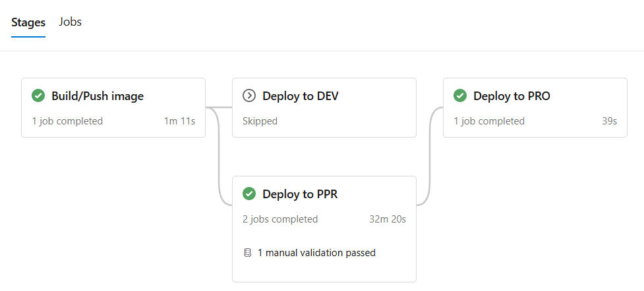Click empty area at bottom of Deploy to PPR card
The height and width of the screenshot is (291, 644).
click(x=324, y=271)
